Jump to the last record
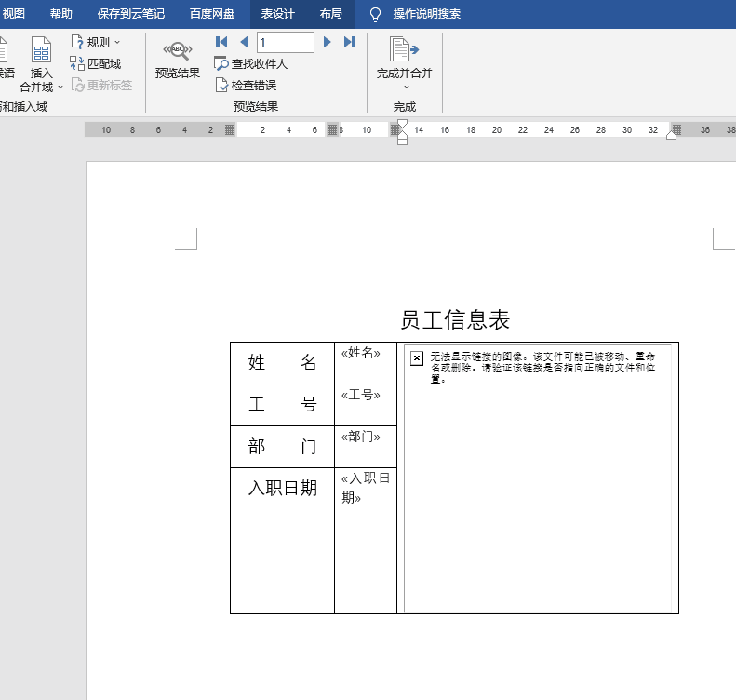The width and height of the screenshot is (736, 700). pyautogui.click(x=350, y=42)
